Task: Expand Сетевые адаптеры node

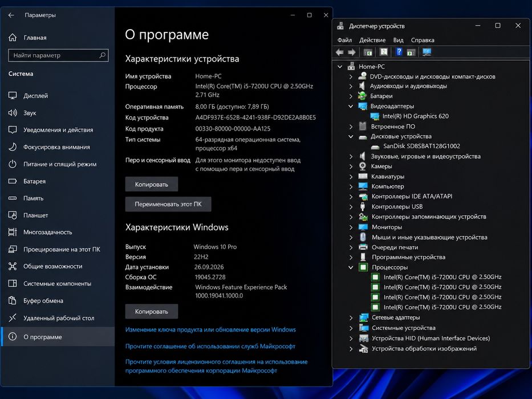Action: pyautogui.click(x=351, y=318)
